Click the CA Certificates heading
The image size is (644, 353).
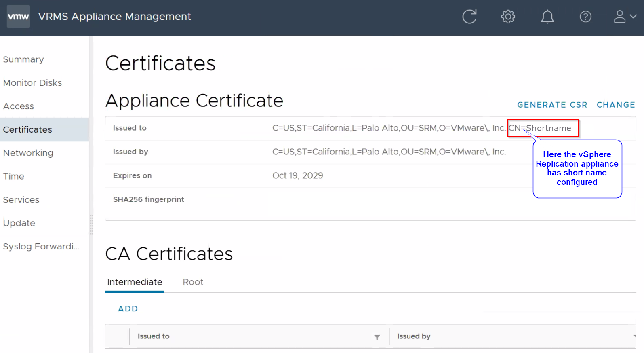click(x=169, y=254)
